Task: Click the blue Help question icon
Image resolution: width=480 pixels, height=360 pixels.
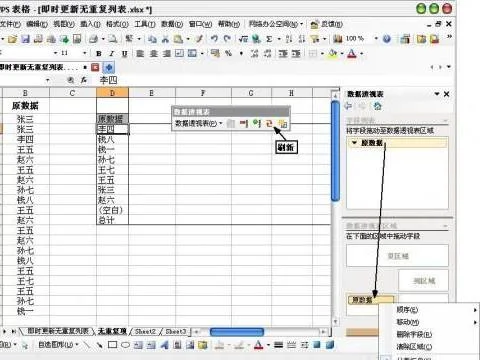Action: point(387,39)
